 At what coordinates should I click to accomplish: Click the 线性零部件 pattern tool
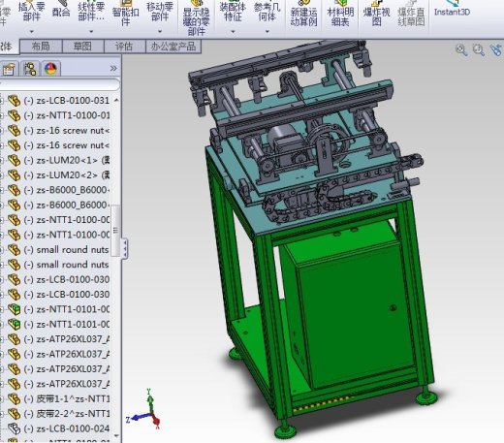tap(91, 12)
